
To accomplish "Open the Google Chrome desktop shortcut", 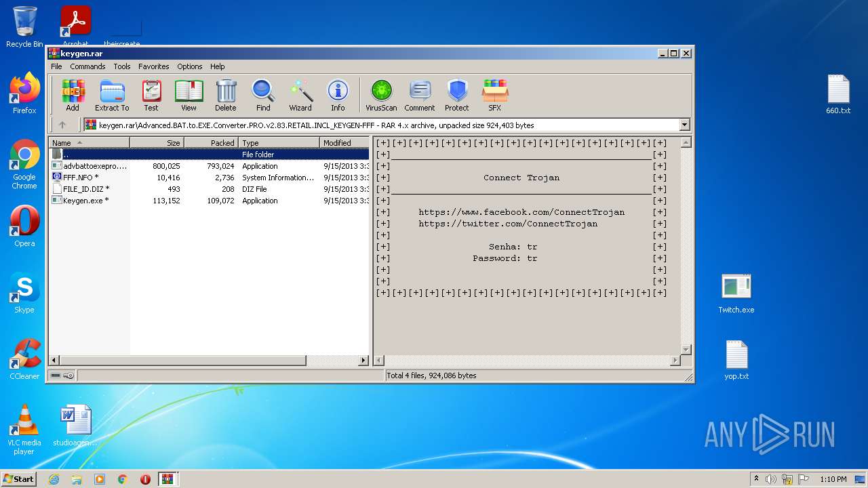I will click(24, 165).
